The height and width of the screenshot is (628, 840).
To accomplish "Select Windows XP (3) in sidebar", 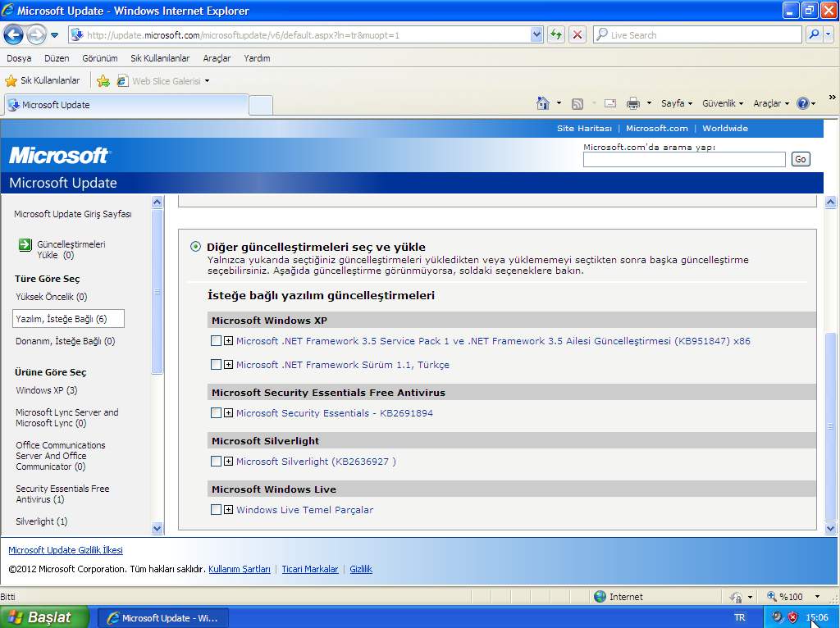I will click(x=47, y=390).
